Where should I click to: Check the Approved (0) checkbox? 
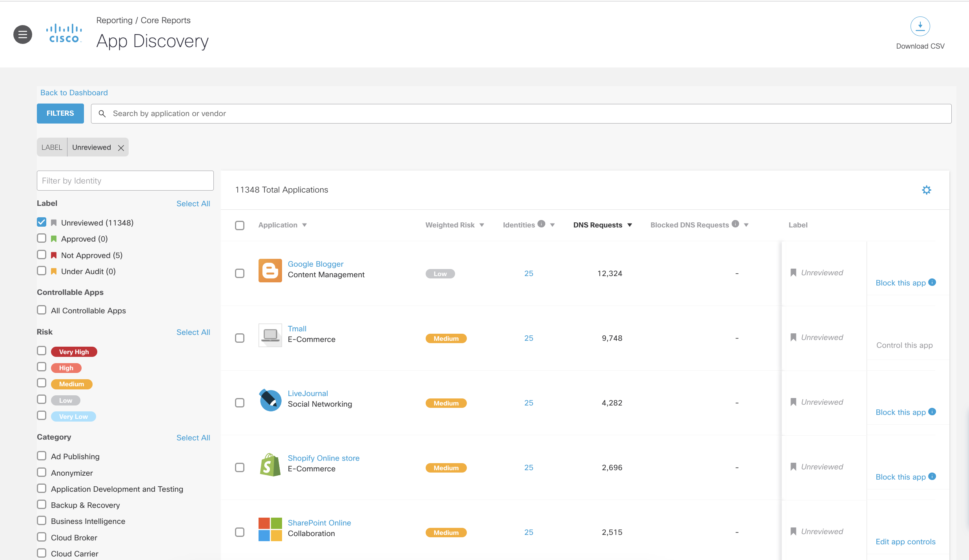42,238
